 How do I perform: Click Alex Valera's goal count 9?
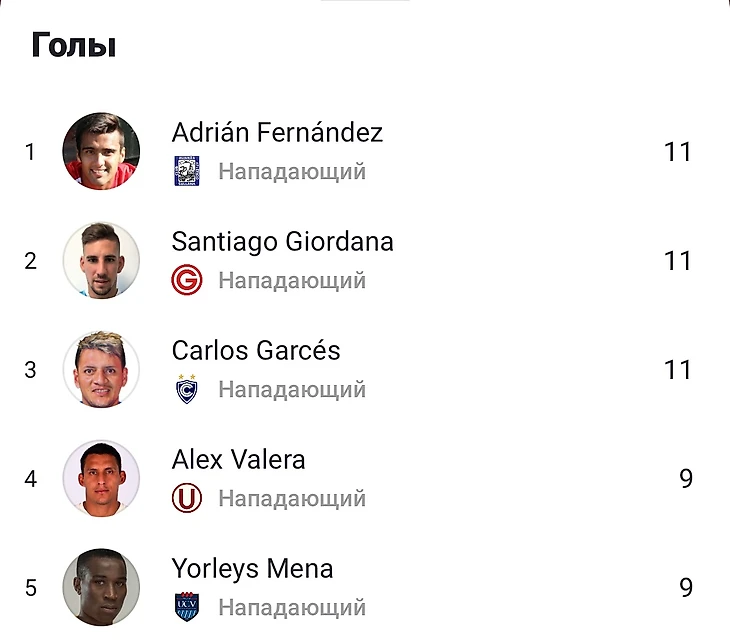click(685, 479)
